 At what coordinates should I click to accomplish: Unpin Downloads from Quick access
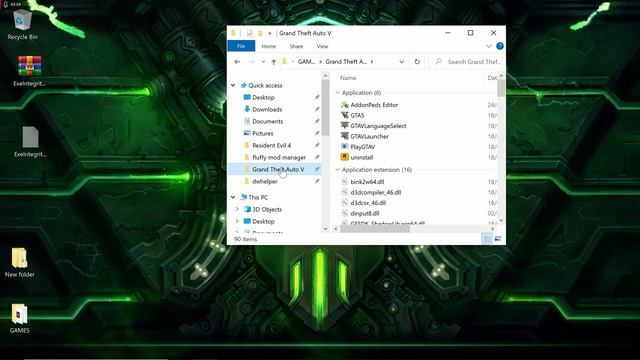point(317,109)
